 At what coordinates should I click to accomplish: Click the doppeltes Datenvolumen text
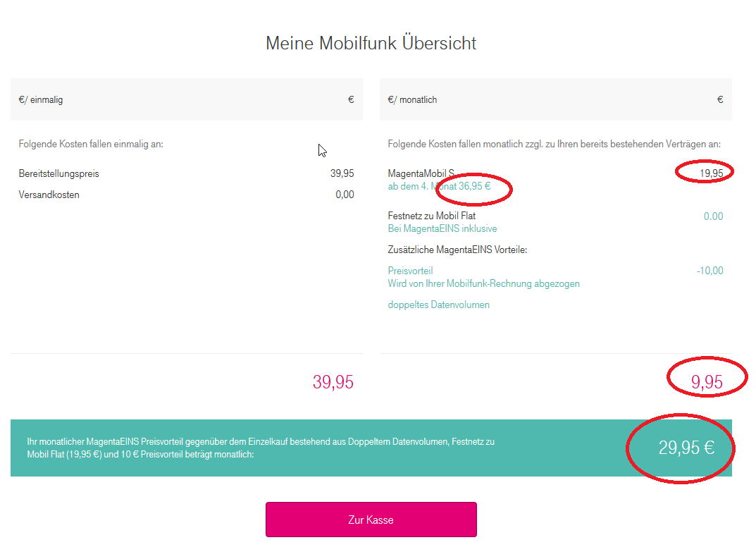pyautogui.click(x=438, y=305)
